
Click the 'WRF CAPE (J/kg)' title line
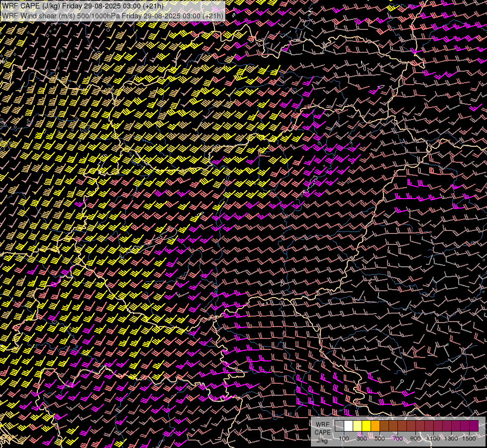click(x=83, y=5)
